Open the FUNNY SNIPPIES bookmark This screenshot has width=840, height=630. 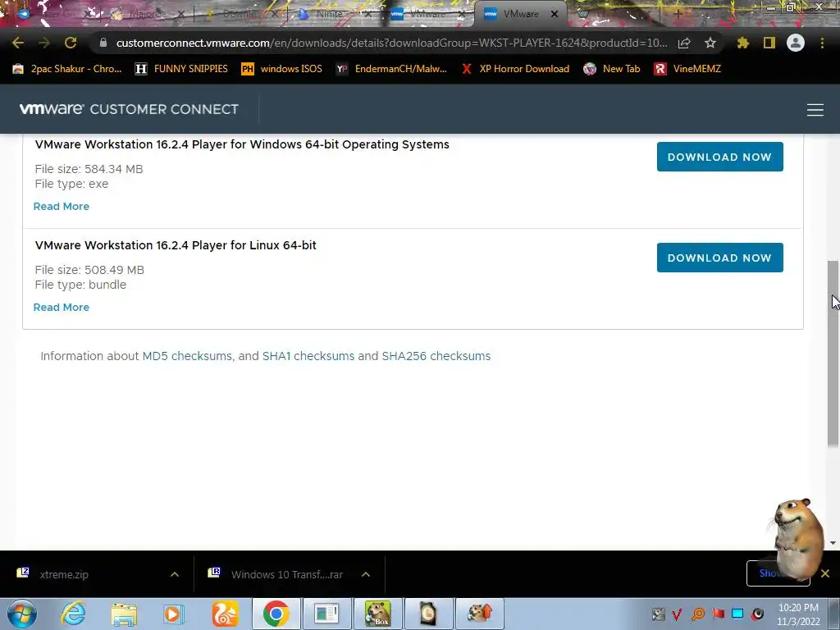(181, 69)
